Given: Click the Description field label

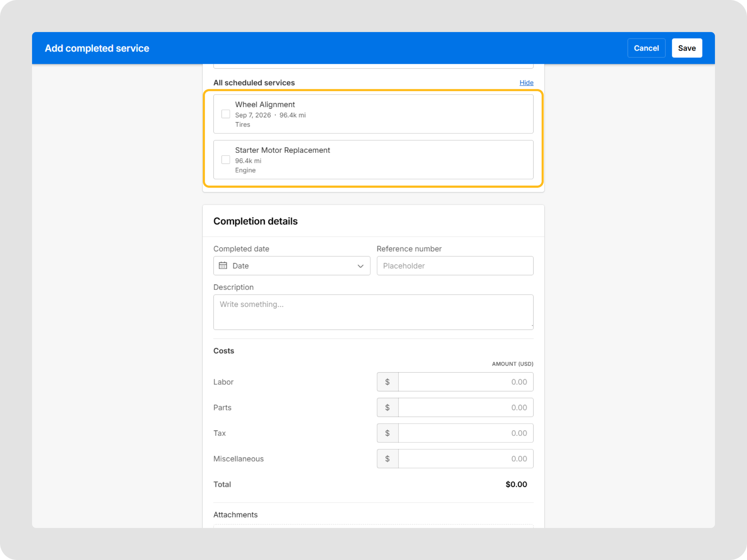Looking at the screenshot, I should click(233, 287).
